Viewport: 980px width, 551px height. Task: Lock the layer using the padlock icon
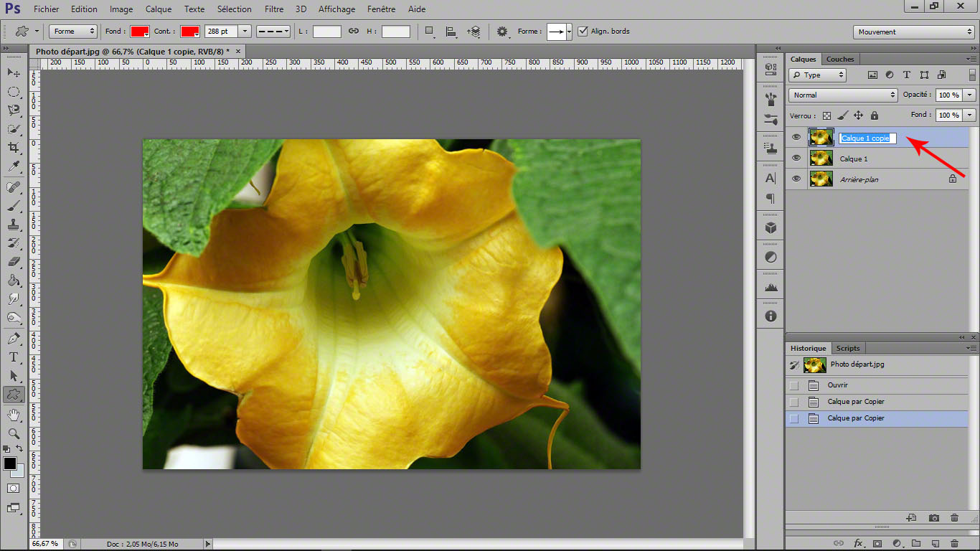(x=875, y=115)
